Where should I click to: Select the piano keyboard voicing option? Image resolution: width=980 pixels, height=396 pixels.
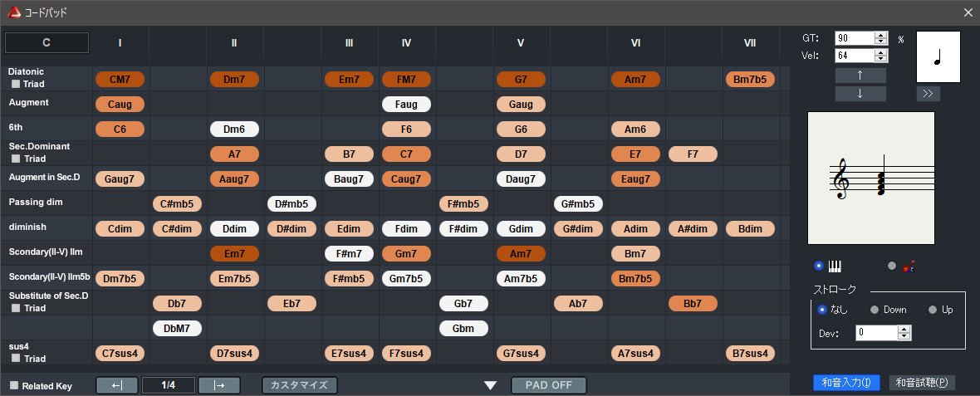[819, 266]
